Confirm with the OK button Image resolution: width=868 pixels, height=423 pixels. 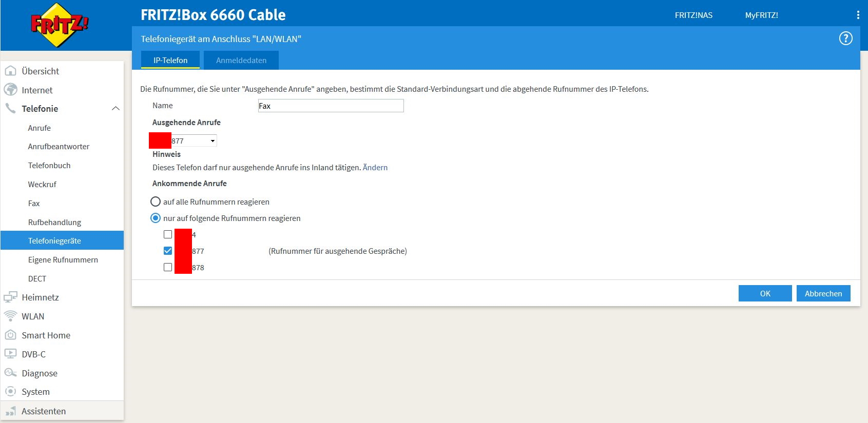coord(765,293)
